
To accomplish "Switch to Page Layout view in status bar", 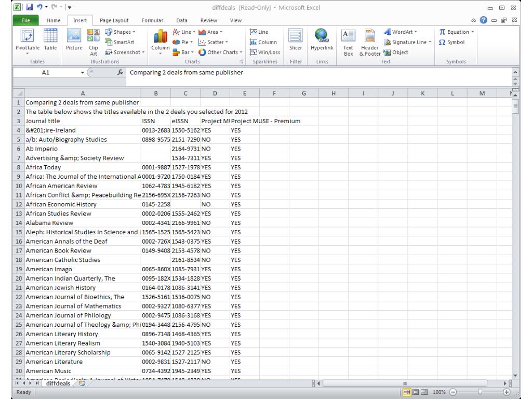I will point(415,392).
